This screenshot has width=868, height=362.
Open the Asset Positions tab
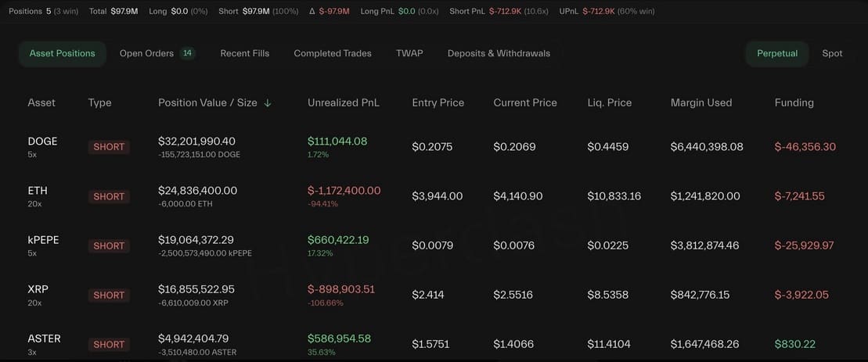pos(63,53)
